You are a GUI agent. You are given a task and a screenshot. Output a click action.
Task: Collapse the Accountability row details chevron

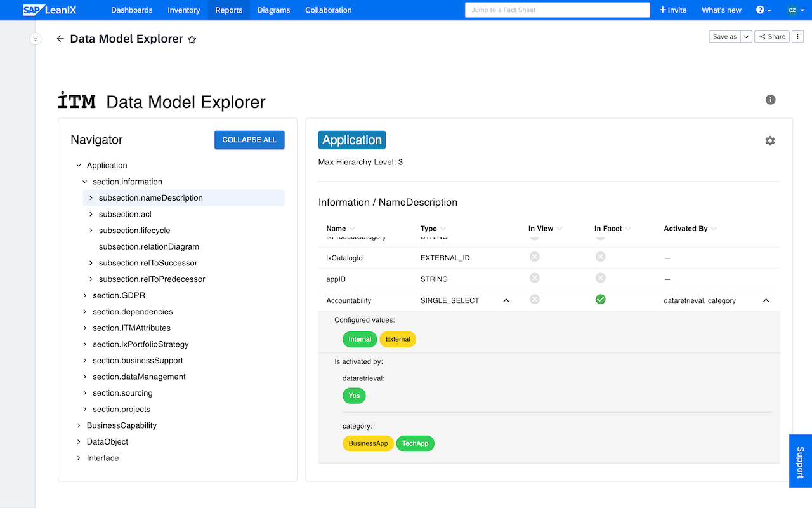[x=766, y=300]
